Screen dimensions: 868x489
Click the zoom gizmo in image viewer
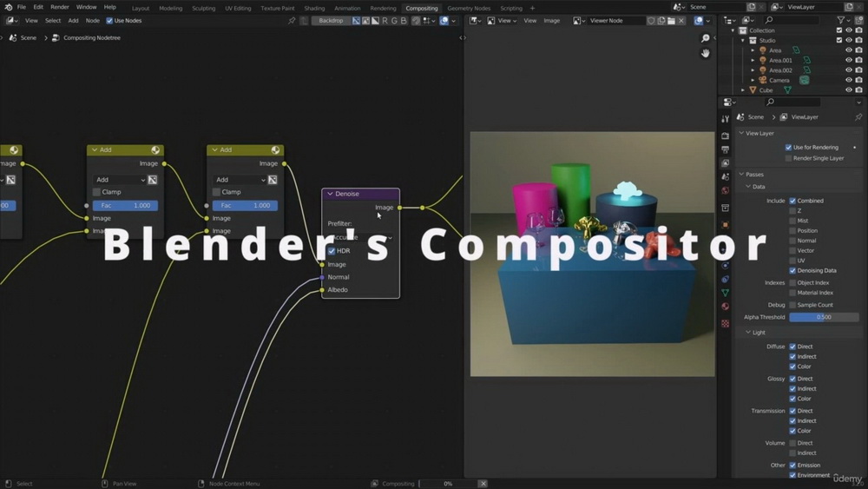point(705,38)
